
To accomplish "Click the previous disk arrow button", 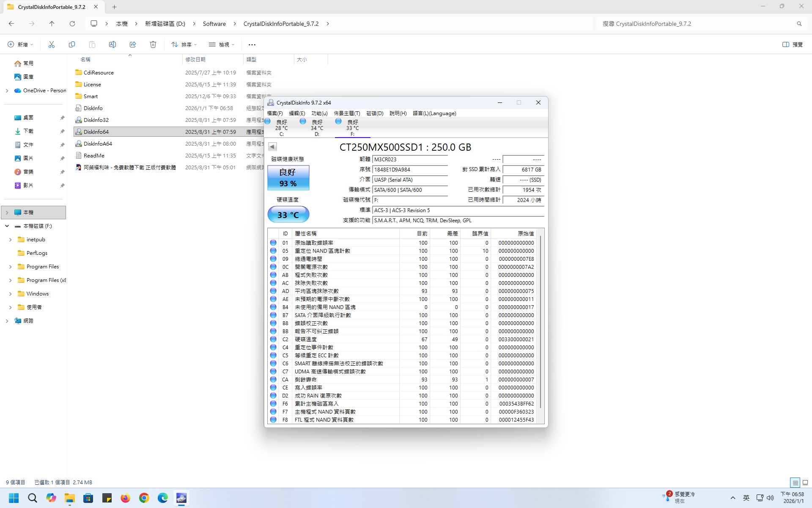I will (x=272, y=146).
